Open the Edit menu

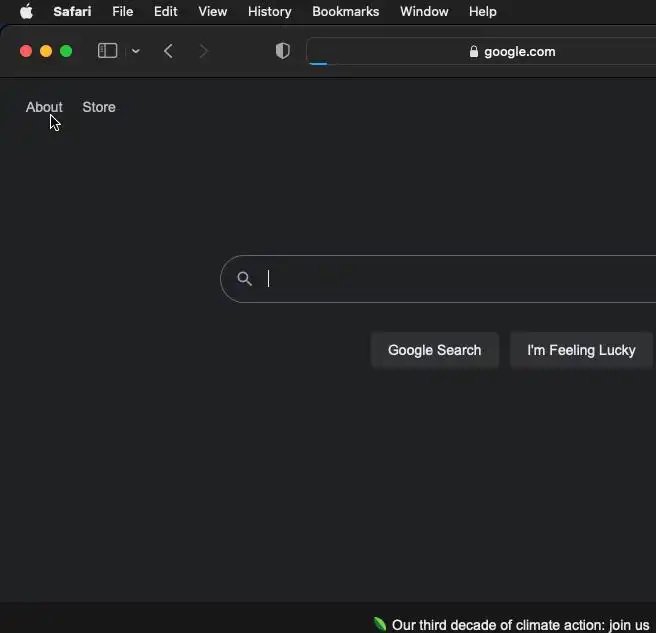click(x=165, y=11)
